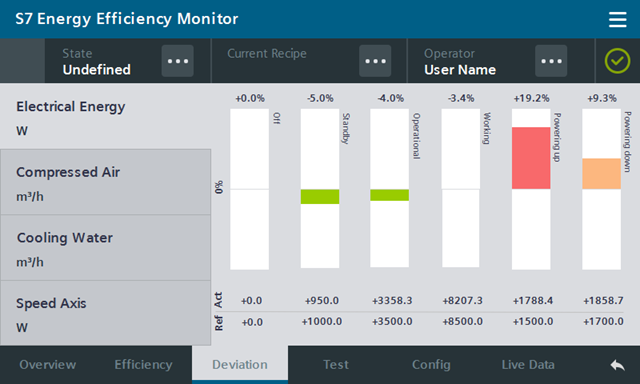Click the +0.0% deviation value
The width and height of the screenshot is (640, 384).
coord(250,98)
